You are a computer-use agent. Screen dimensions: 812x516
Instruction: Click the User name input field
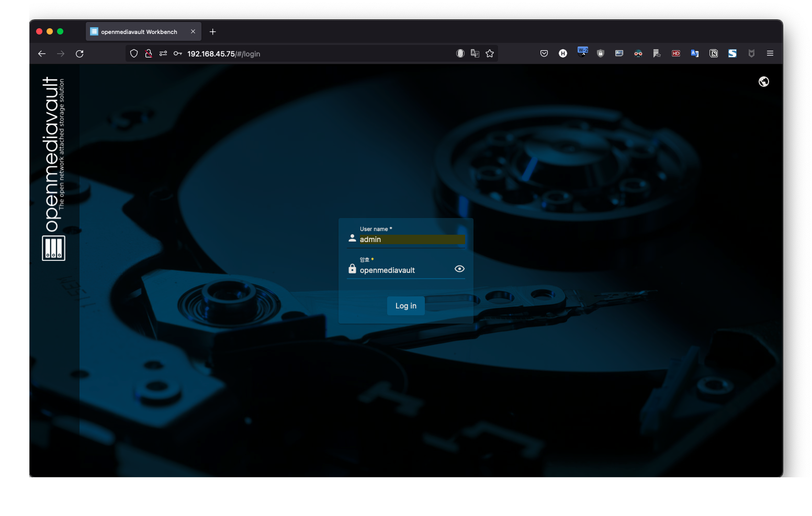(x=412, y=239)
